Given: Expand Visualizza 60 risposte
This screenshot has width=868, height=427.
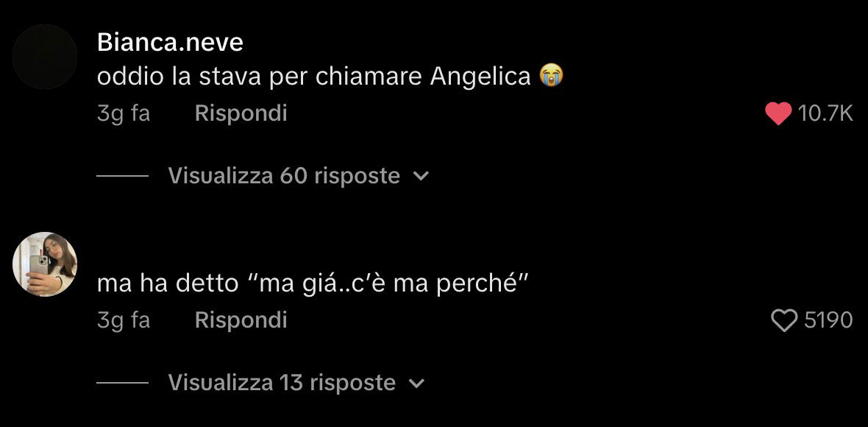Looking at the screenshot, I should click(x=284, y=176).
